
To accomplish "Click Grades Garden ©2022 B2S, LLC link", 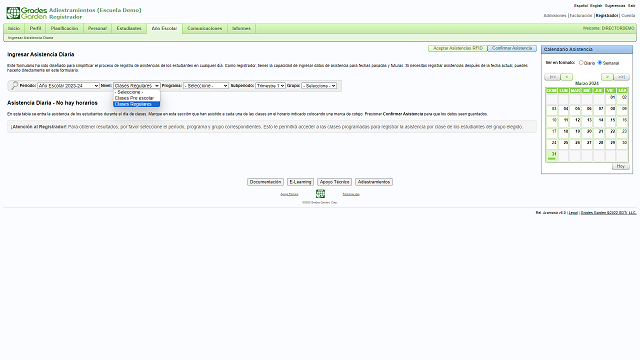I will pyautogui.click(x=608, y=213).
